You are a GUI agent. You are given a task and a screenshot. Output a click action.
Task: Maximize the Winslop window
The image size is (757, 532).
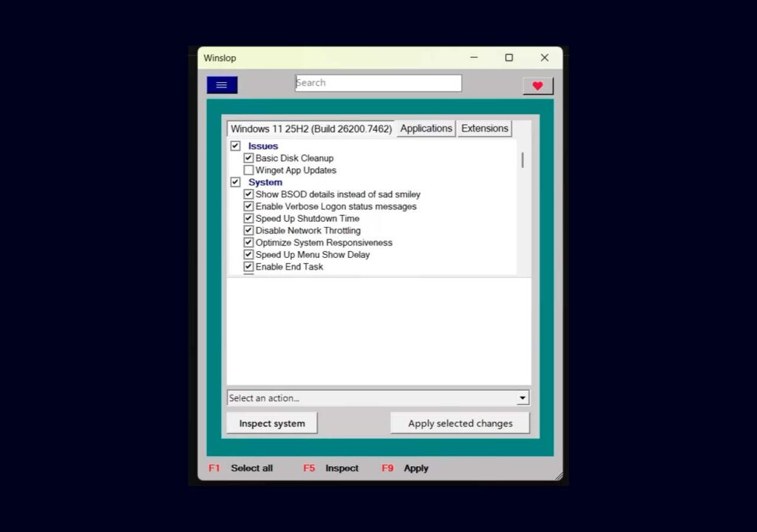point(509,58)
